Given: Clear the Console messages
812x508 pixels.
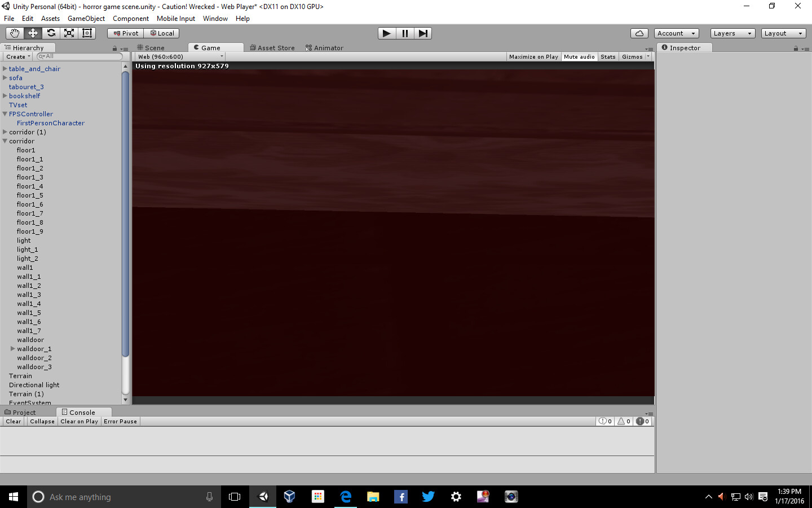Looking at the screenshot, I should [12, 421].
